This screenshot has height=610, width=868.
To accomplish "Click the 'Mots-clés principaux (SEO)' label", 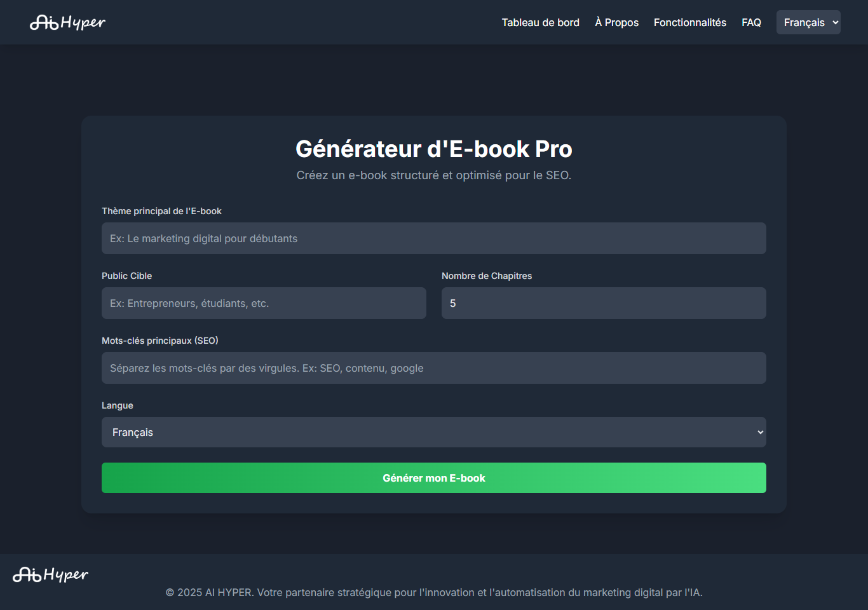I will (x=160, y=341).
